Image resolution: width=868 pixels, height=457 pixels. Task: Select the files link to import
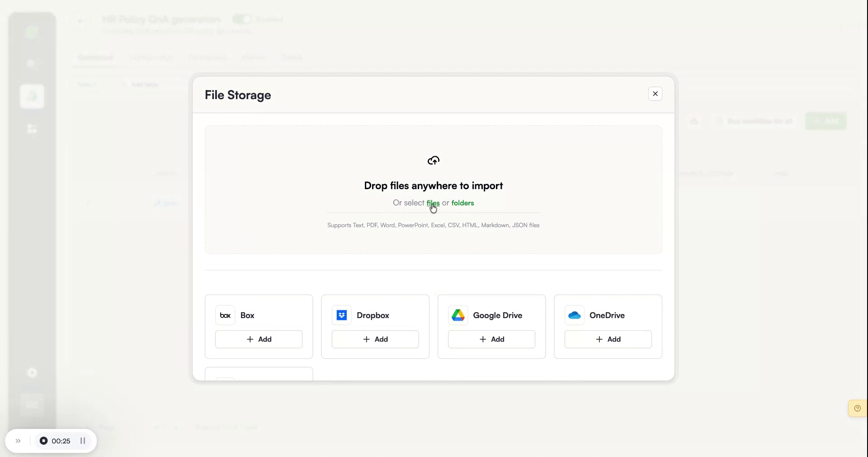tap(433, 203)
